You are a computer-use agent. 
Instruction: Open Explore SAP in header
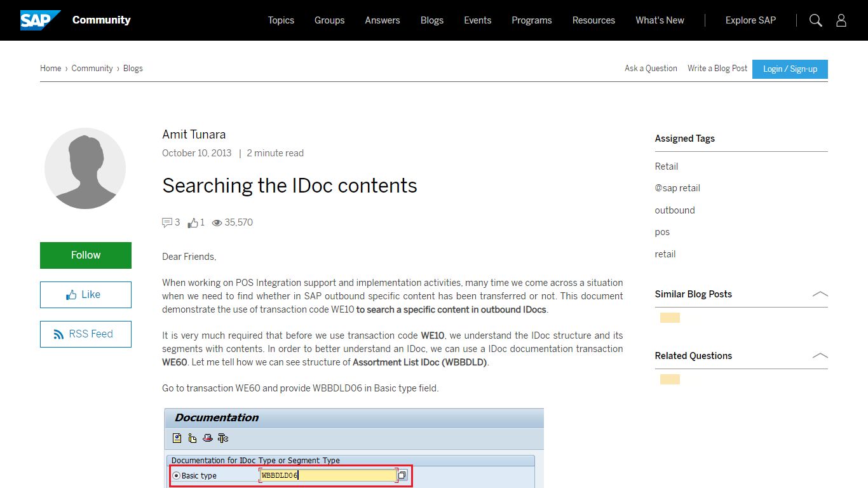(x=750, y=20)
